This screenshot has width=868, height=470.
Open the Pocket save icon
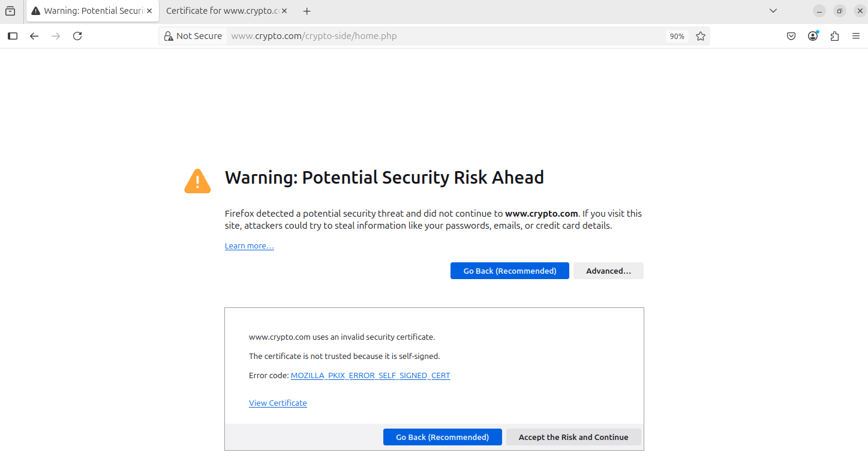[x=791, y=36]
